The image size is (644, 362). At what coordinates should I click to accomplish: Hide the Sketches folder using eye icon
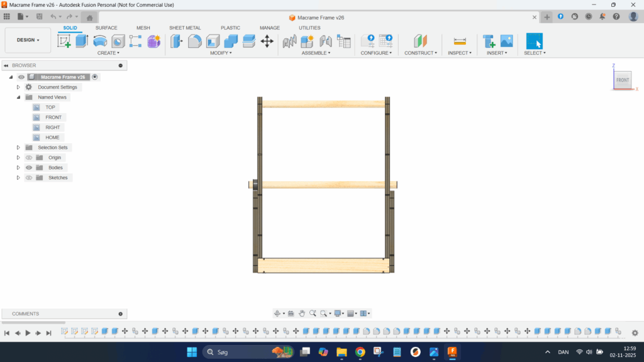29,178
